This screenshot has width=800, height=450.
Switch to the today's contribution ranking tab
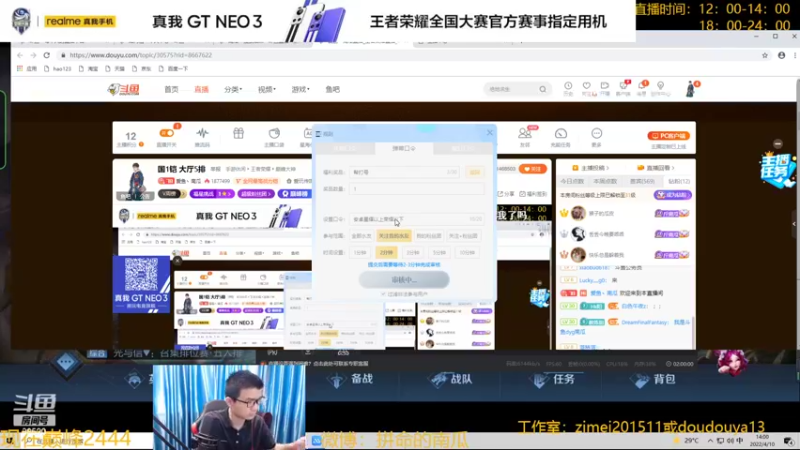click(572, 181)
